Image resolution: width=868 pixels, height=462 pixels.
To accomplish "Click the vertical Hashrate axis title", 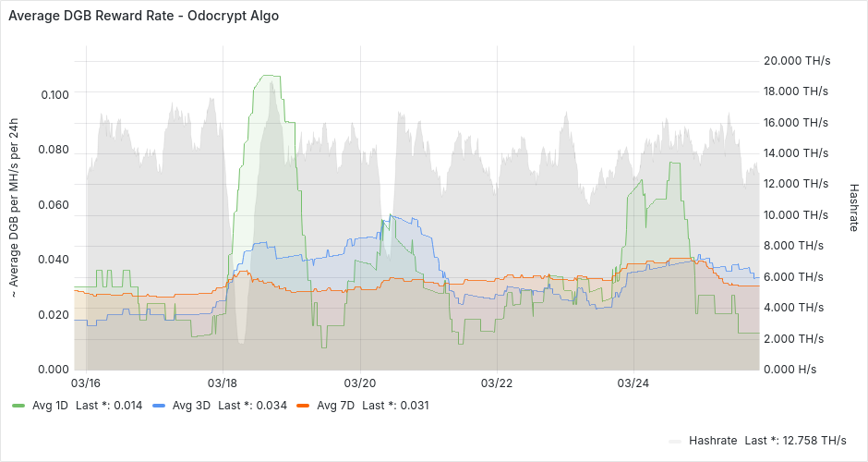I will pos(853,208).
